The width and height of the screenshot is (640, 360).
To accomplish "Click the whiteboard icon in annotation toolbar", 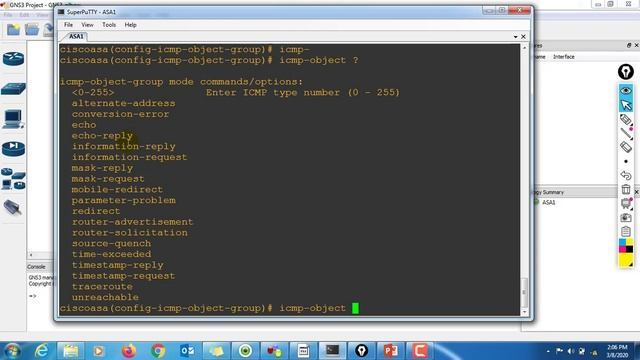I will click(626, 203).
